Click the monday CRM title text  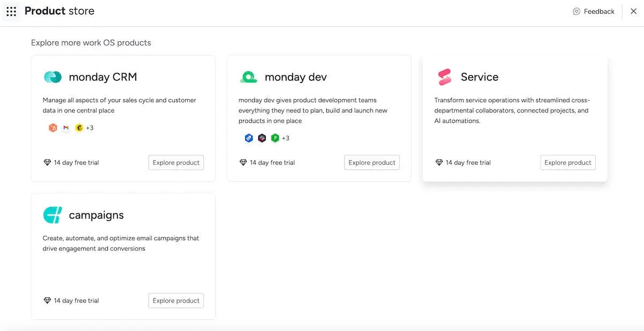coord(103,77)
